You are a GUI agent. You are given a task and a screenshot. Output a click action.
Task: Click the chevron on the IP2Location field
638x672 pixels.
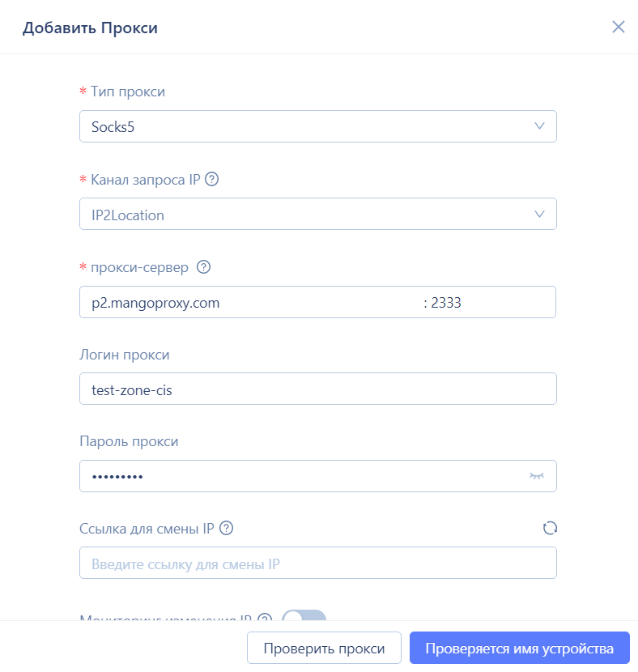click(x=540, y=214)
